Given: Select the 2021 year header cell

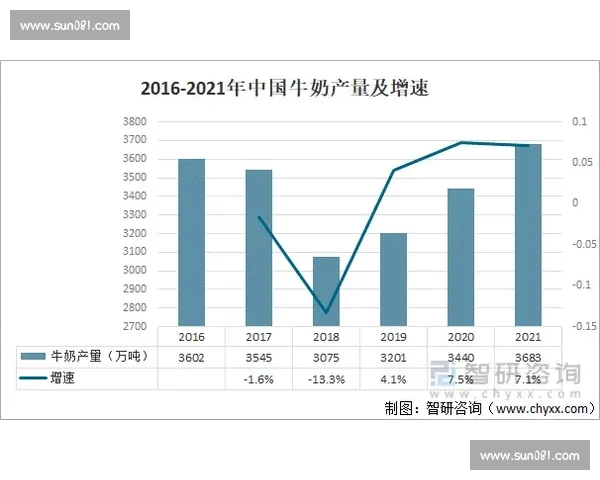Looking at the screenshot, I should coord(528,337).
